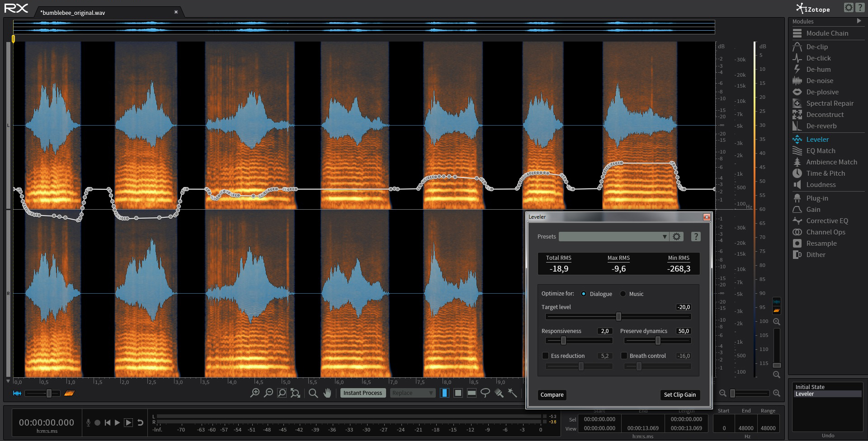This screenshot has width=868, height=441.
Task: Select Initial State in undo history
Action: (810, 387)
